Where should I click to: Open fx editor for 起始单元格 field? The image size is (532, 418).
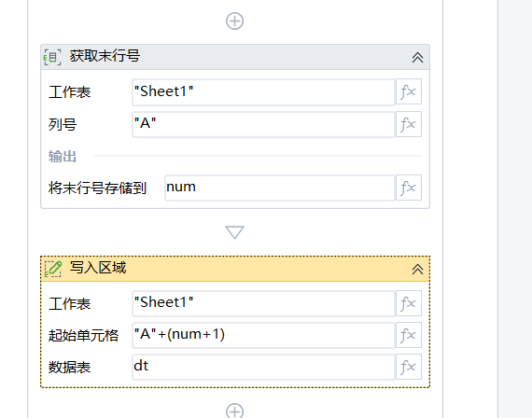pos(409,335)
